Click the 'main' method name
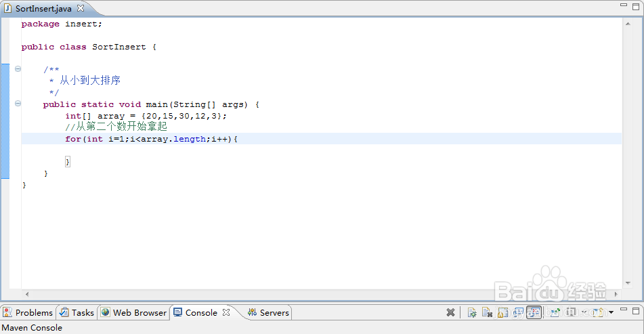 coord(156,104)
